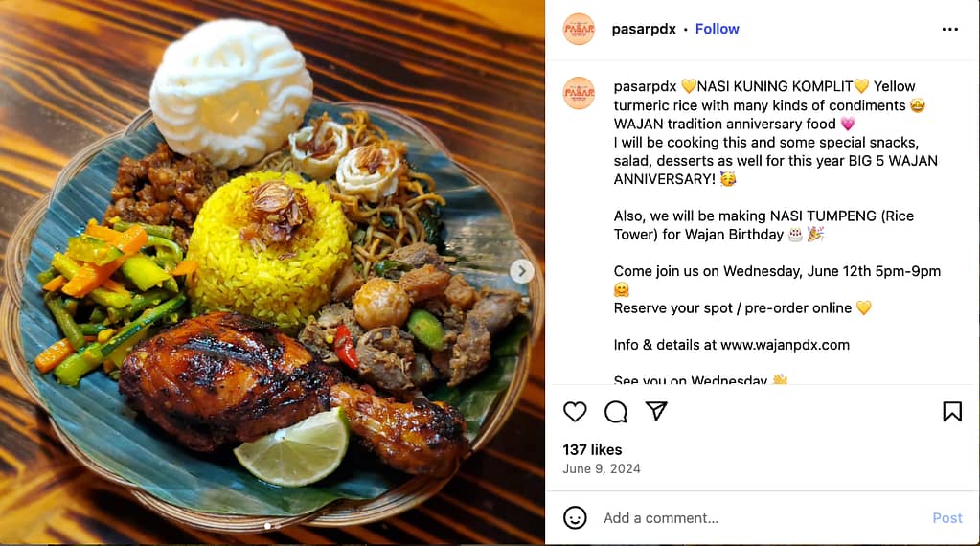Share the post with the paper plane icon

pyautogui.click(x=656, y=411)
